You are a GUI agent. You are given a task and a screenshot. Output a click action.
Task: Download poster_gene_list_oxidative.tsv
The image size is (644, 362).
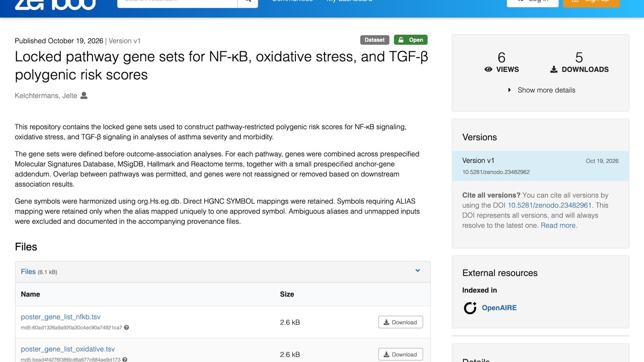point(400,354)
